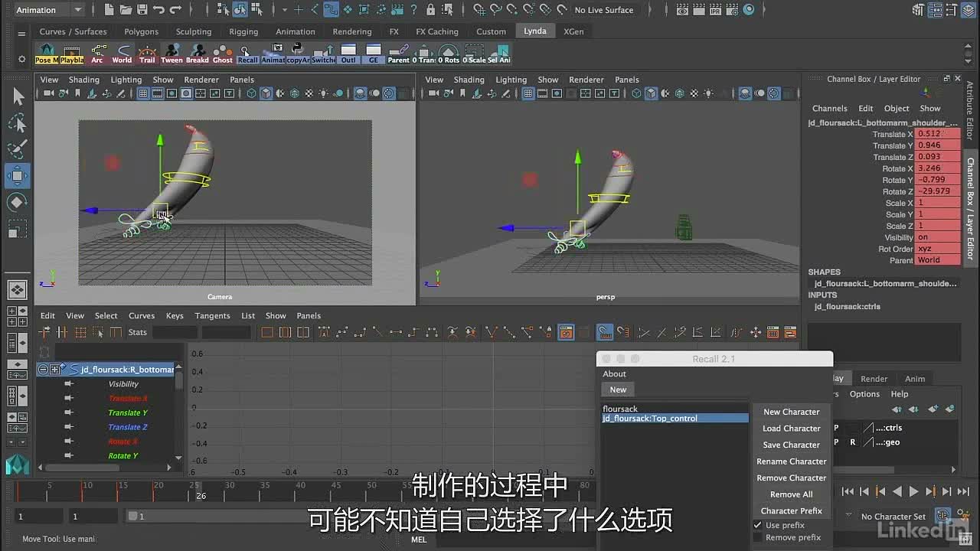Click the Remove All button
The image size is (980, 551).
(791, 494)
